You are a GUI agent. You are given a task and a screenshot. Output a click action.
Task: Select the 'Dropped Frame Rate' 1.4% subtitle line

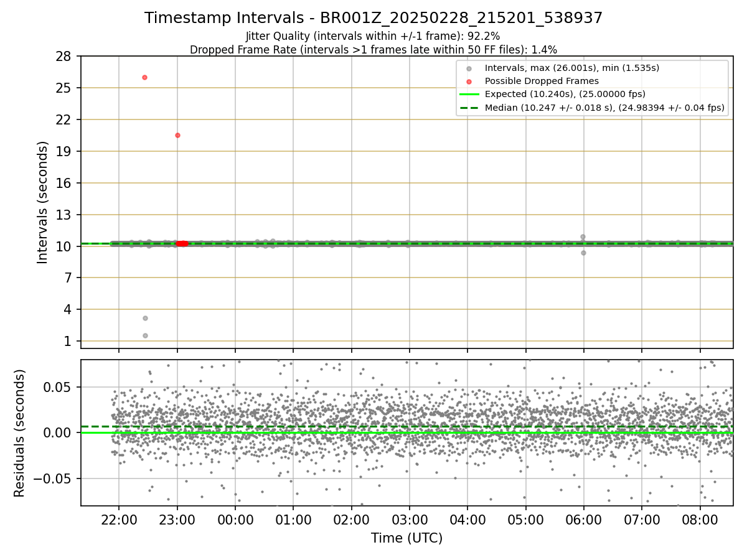point(374,50)
